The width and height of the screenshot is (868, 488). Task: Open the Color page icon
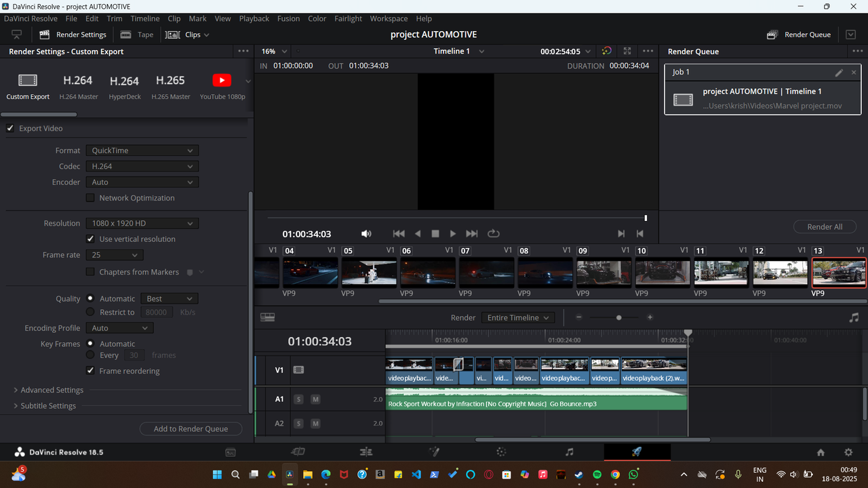pyautogui.click(x=500, y=451)
